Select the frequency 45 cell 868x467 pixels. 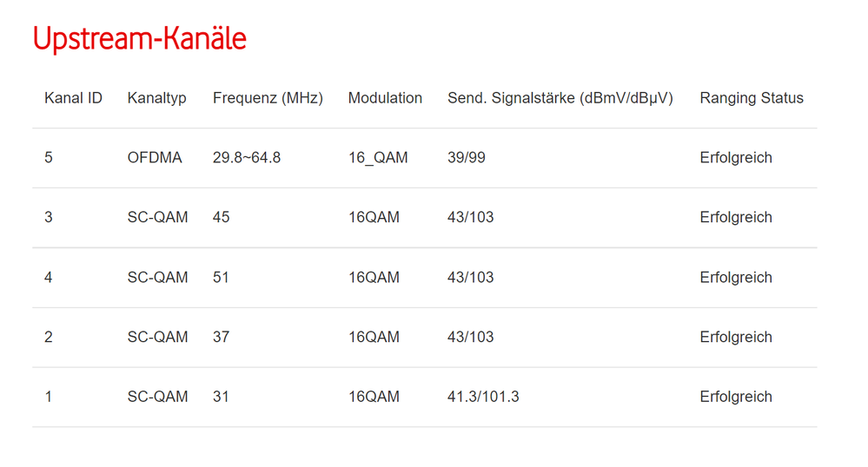pos(222,217)
